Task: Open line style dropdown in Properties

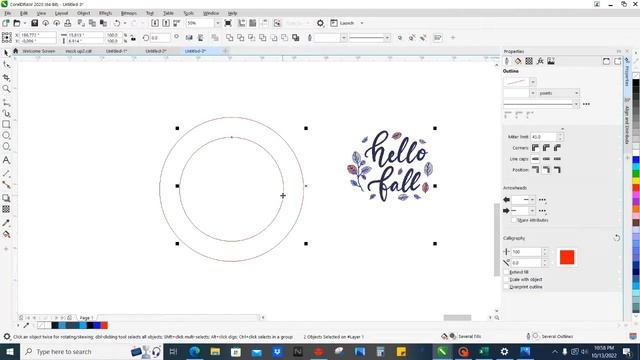Action: click(x=576, y=104)
